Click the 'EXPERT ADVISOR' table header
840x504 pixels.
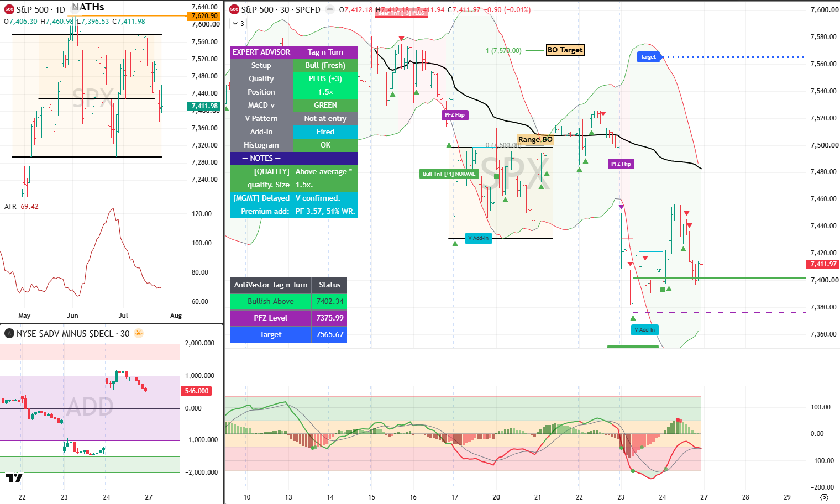coord(261,52)
